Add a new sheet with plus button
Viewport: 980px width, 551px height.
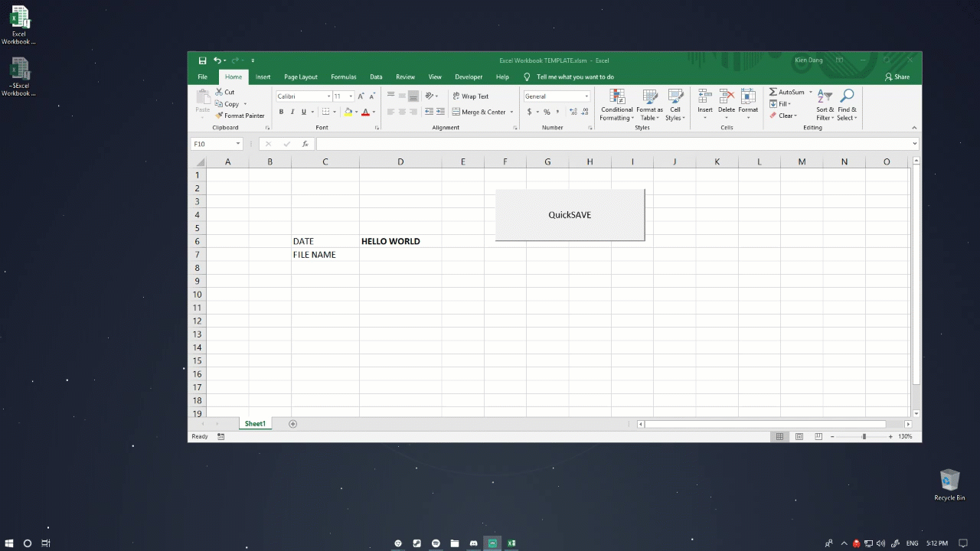292,424
